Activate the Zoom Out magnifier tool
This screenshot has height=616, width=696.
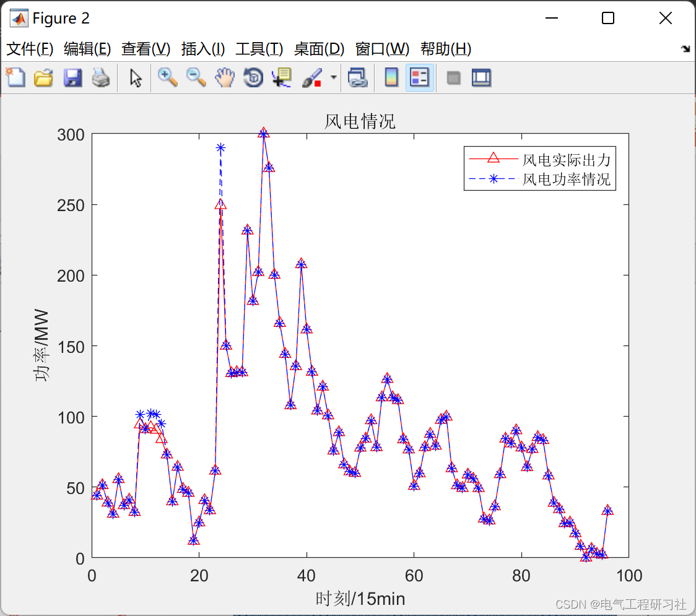[x=196, y=77]
